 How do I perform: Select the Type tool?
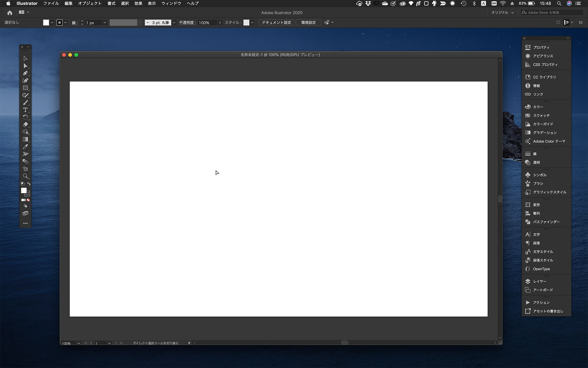pos(25,110)
